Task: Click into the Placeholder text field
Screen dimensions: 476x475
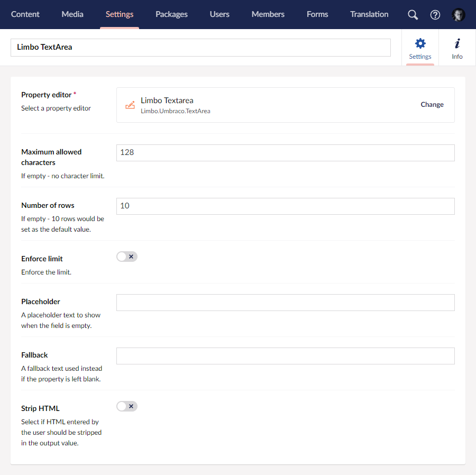Action: (x=286, y=303)
